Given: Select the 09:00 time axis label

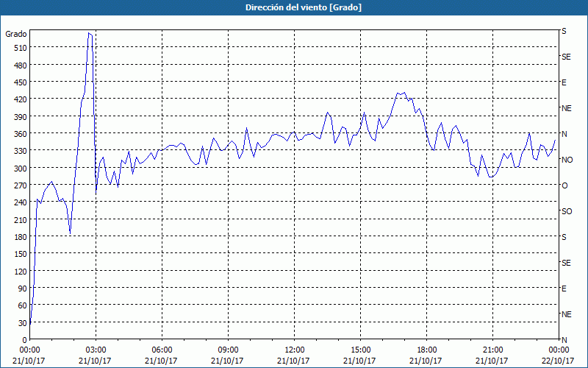Looking at the screenshot, I should [x=228, y=350].
